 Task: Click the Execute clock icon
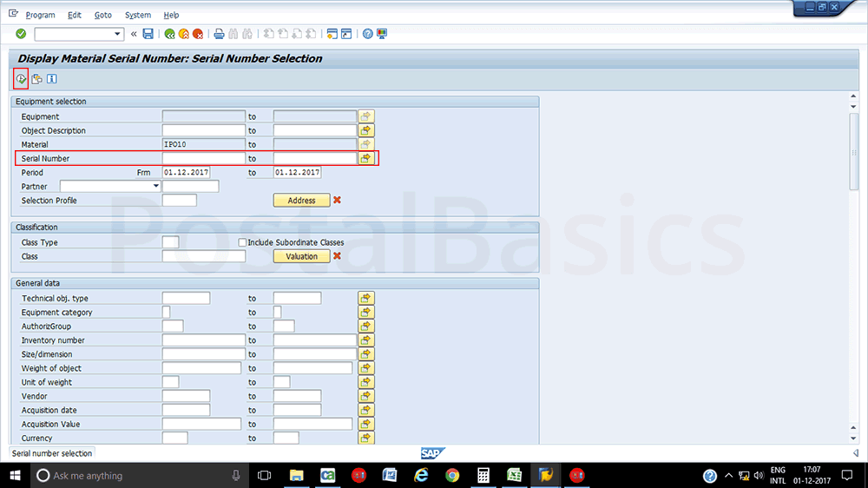pyautogui.click(x=21, y=79)
